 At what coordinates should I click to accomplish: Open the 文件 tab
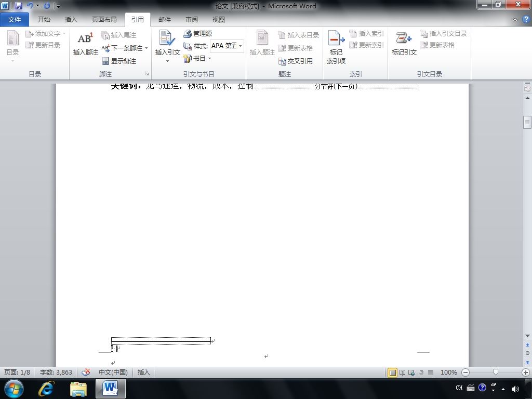tap(14, 20)
